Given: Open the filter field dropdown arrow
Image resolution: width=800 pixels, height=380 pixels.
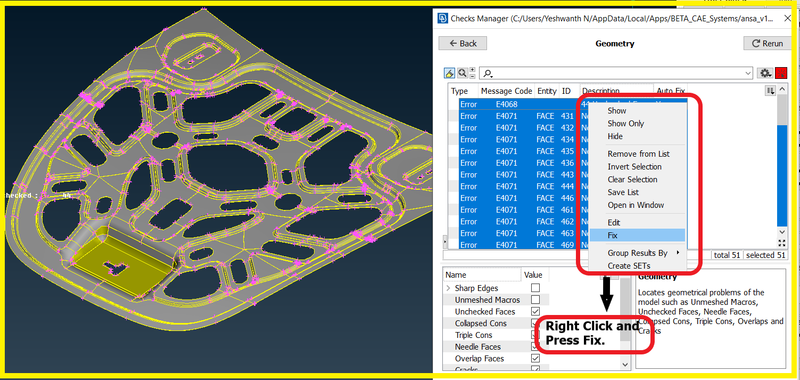Looking at the screenshot, I should point(748,73).
